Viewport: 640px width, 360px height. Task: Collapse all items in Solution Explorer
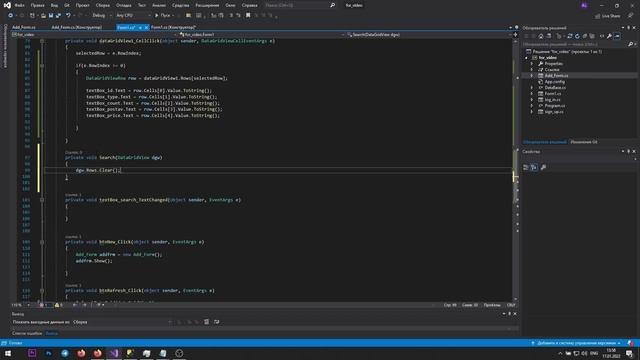coord(584,36)
